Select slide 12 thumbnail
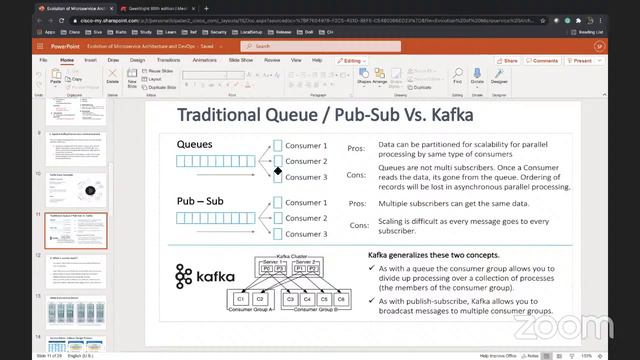This screenshot has width=640, height=360. click(x=76, y=271)
